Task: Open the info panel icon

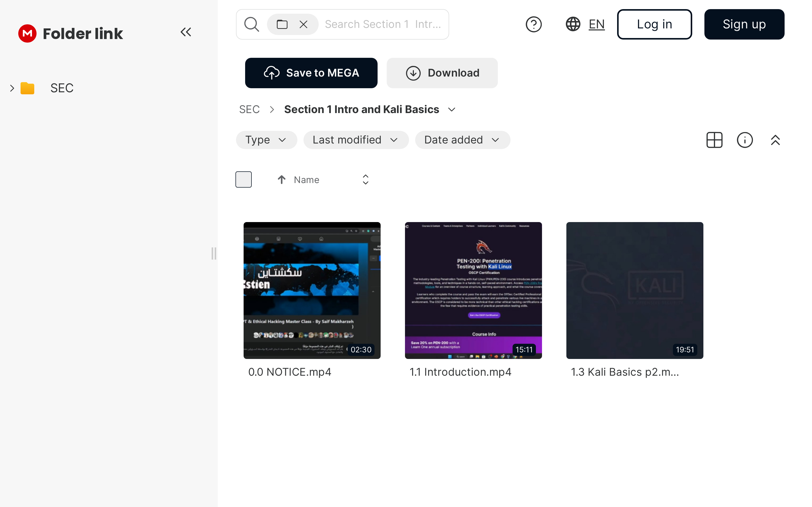Action: pos(745,140)
